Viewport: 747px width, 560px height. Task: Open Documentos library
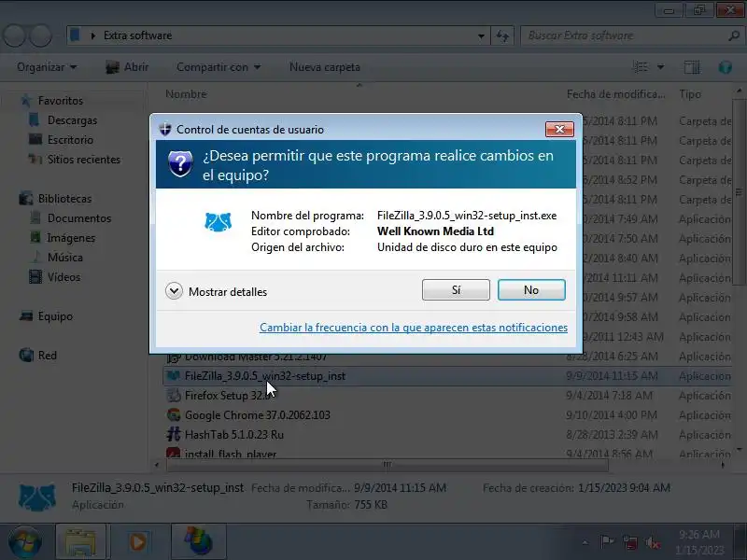tap(79, 218)
